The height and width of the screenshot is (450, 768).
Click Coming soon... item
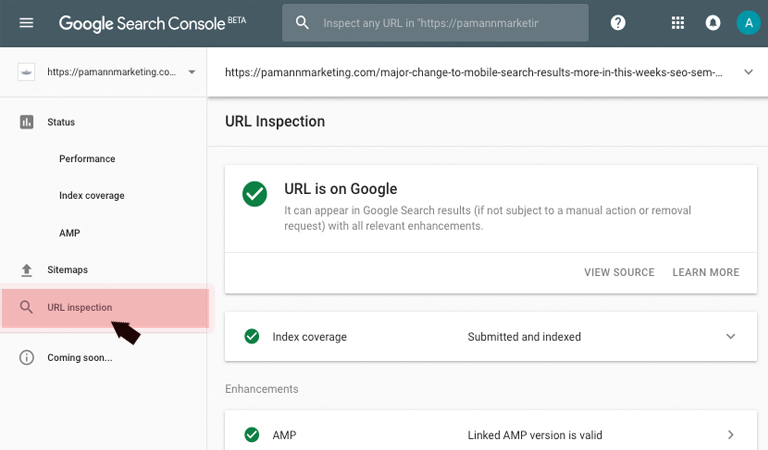pyautogui.click(x=80, y=357)
